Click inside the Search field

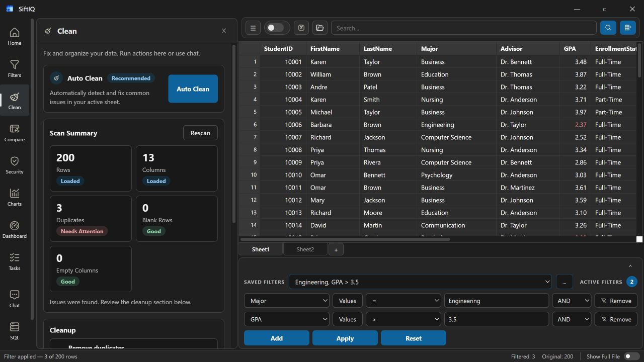[463, 28]
